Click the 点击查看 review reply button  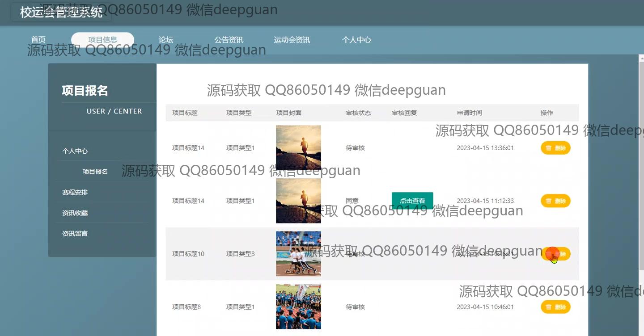click(x=412, y=201)
